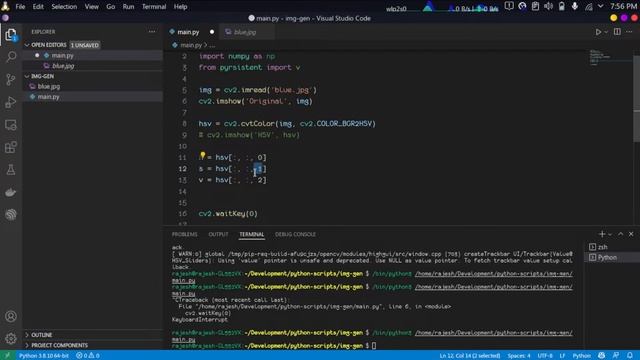Image resolution: width=640 pixels, height=360 pixels.
Task: Split the editor to the right
Action: point(617,32)
